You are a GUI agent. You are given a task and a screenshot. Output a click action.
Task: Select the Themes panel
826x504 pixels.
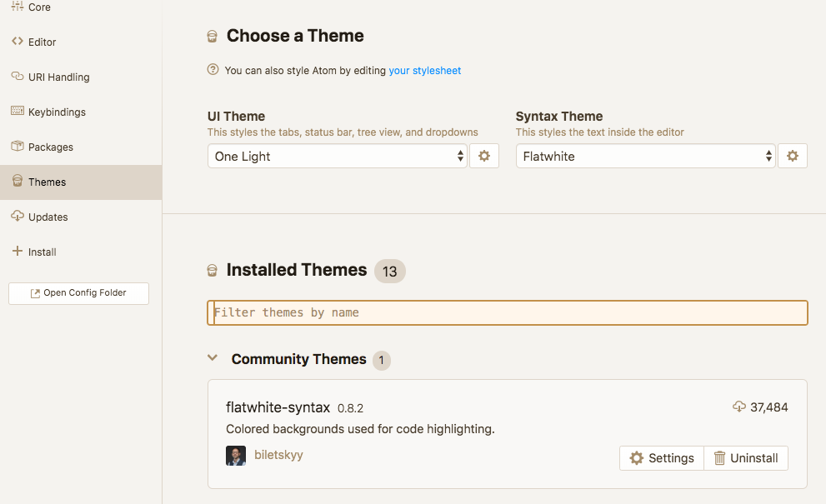(81, 182)
